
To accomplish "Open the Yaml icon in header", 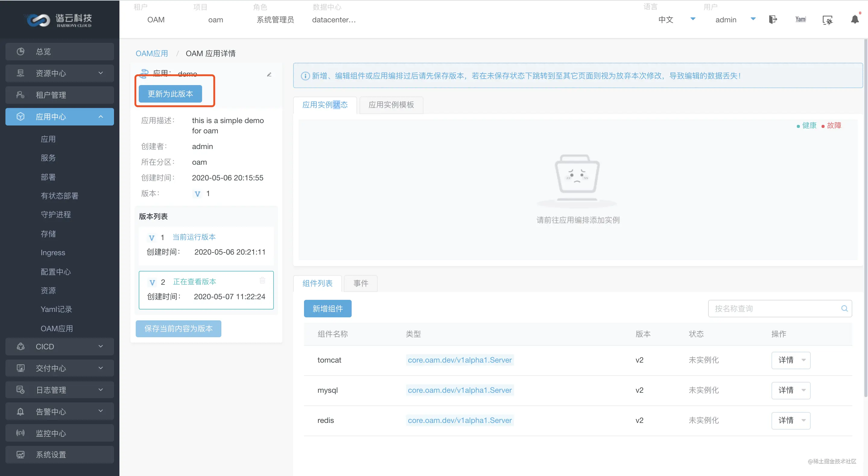I will [x=801, y=19].
